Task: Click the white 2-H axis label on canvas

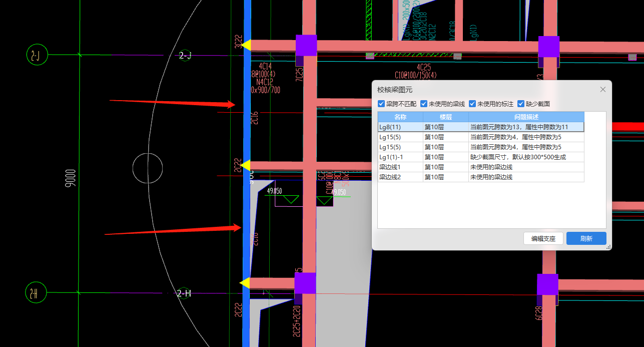Action: (184, 293)
